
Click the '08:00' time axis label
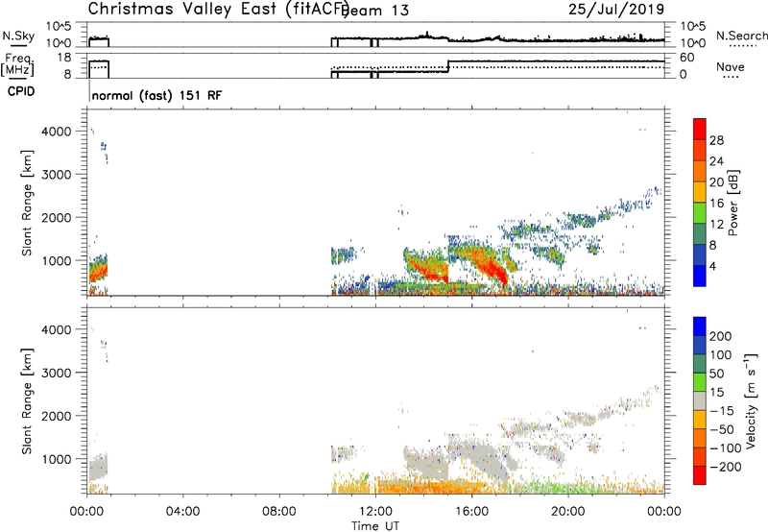click(279, 512)
